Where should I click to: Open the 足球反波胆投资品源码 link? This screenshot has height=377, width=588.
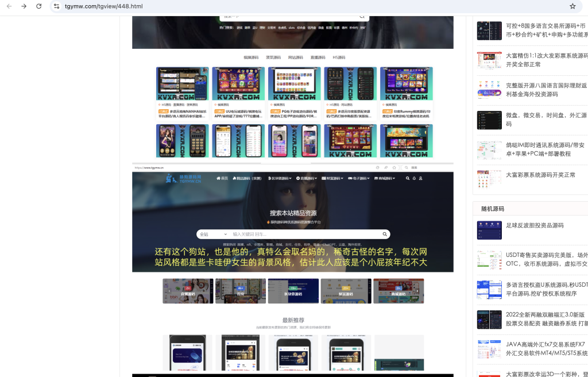click(x=535, y=225)
